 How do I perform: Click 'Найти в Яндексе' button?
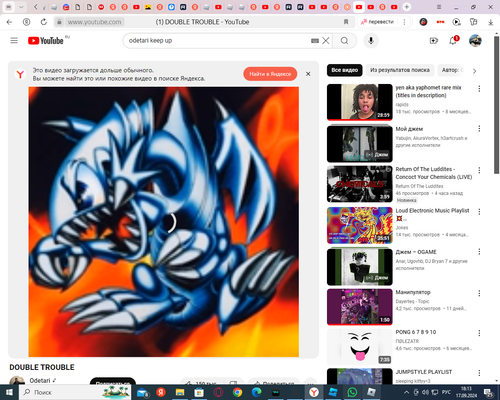[270, 74]
